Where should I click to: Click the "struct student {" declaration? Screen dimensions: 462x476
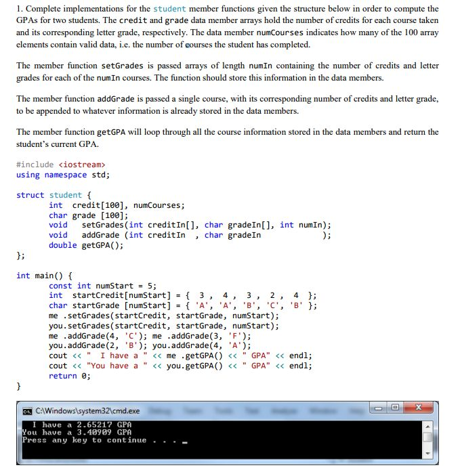click(x=54, y=195)
